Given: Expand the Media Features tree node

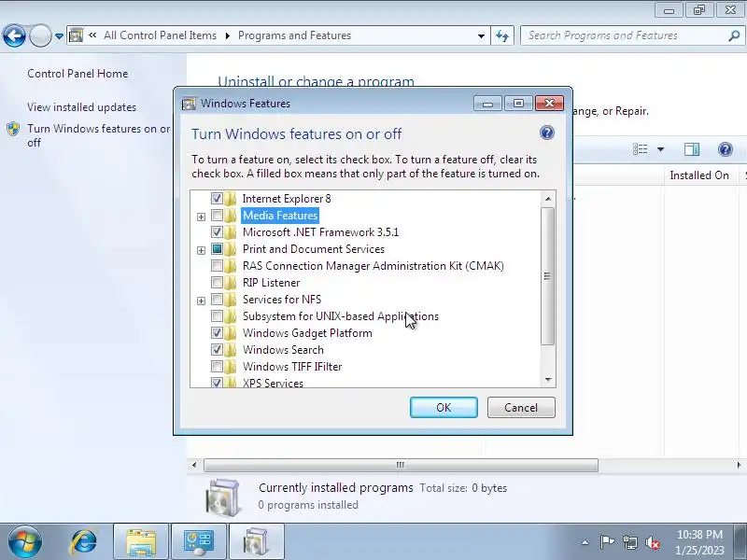Looking at the screenshot, I should pos(201,217).
